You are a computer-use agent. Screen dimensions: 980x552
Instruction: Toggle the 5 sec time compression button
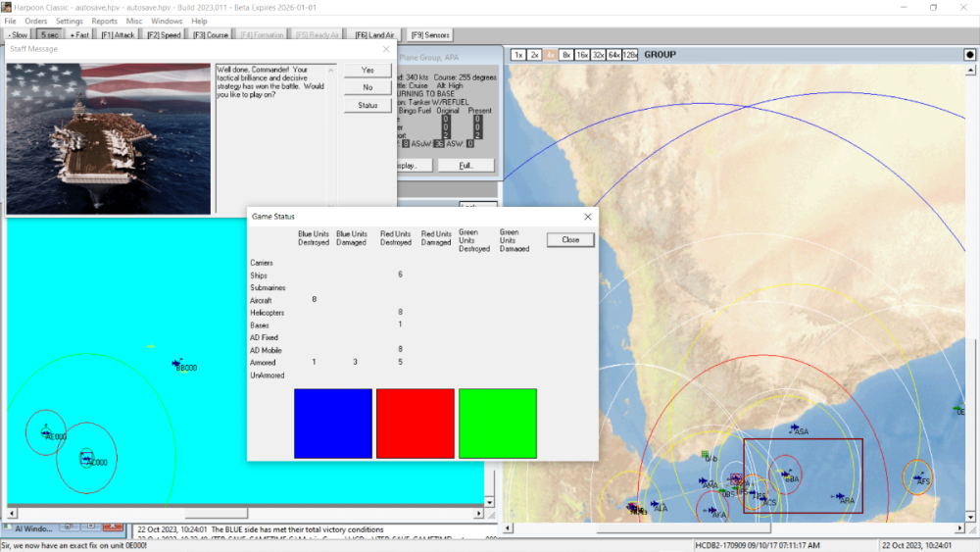49,35
